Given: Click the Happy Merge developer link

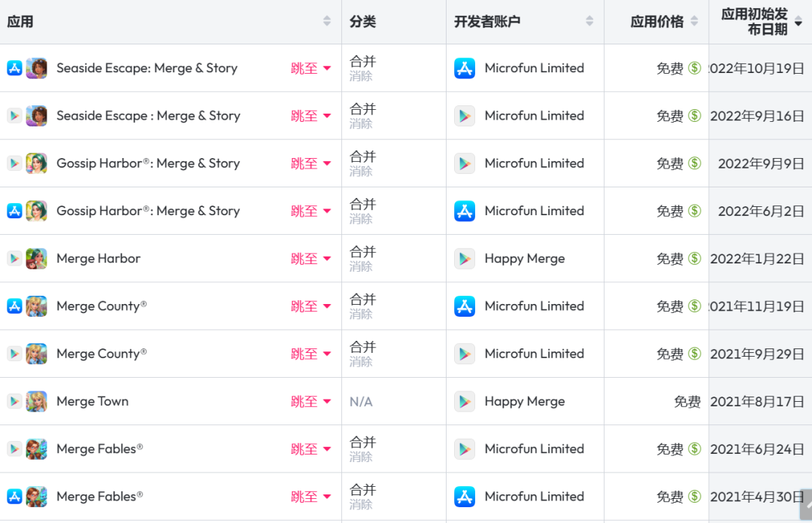Looking at the screenshot, I should point(525,258).
